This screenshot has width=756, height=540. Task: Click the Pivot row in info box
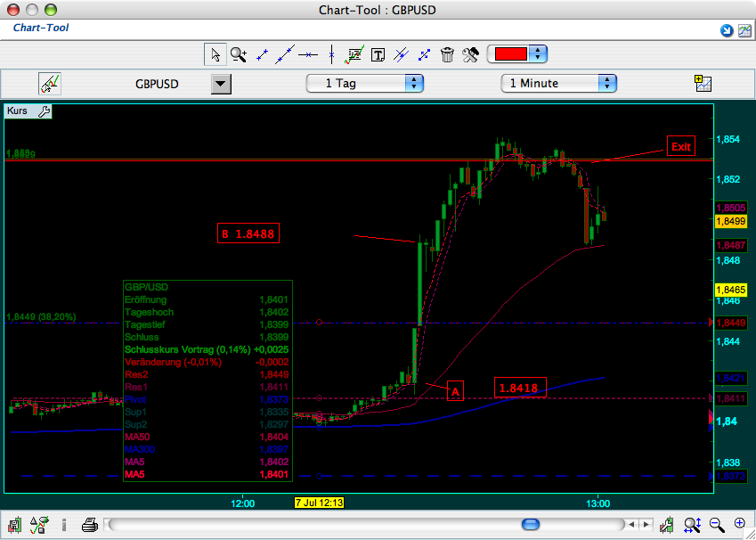pos(207,399)
